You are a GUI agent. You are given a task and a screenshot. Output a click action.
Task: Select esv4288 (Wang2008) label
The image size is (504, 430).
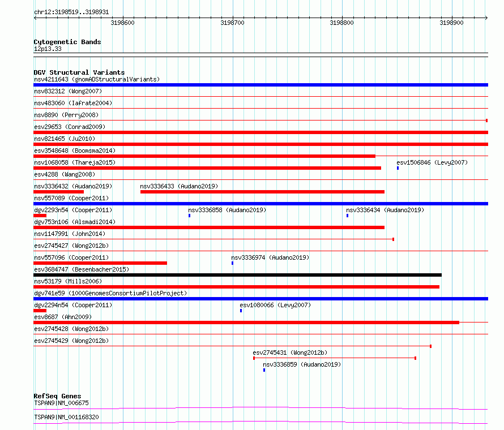(65, 174)
